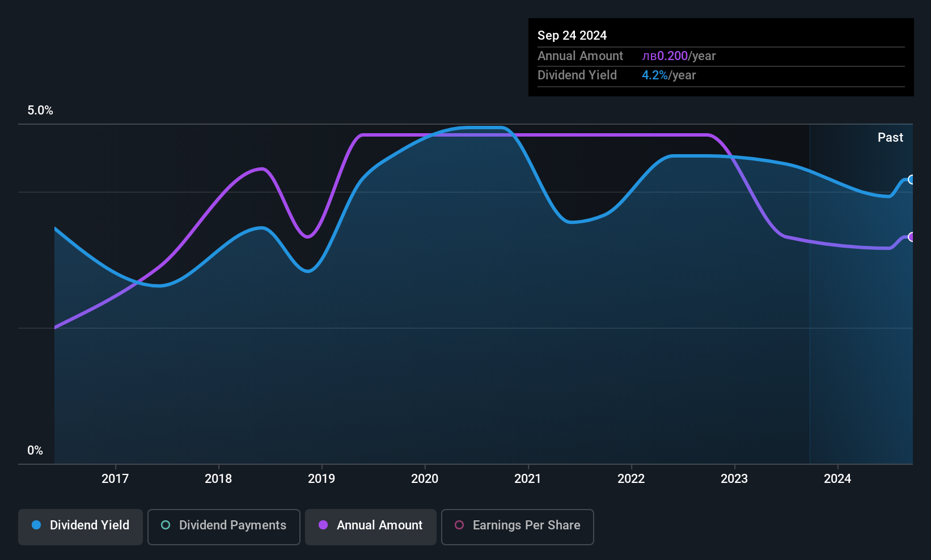Hide the Annual Amount series
Screen dimensions: 931x560
(x=370, y=526)
